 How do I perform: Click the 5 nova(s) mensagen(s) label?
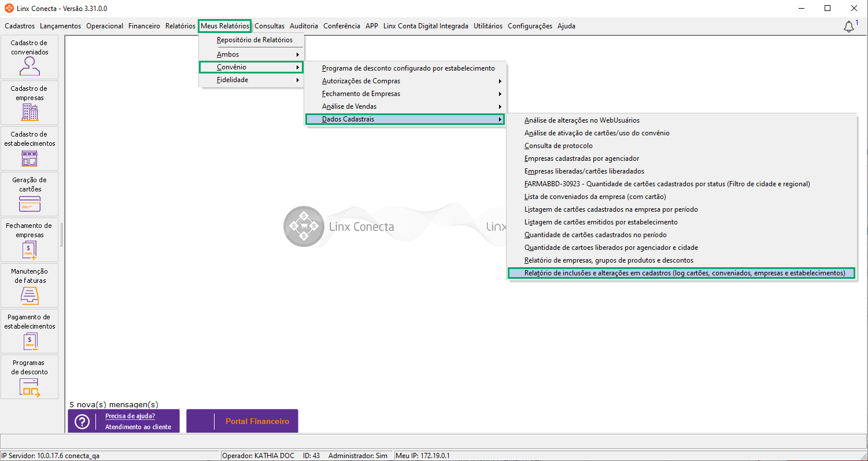114,405
